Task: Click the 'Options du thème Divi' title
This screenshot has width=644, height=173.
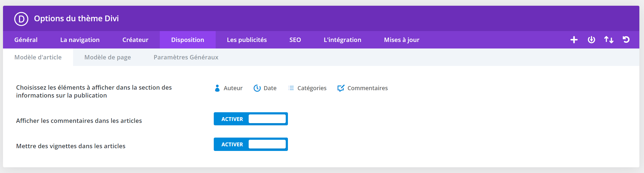Action: pyautogui.click(x=76, y=19)
